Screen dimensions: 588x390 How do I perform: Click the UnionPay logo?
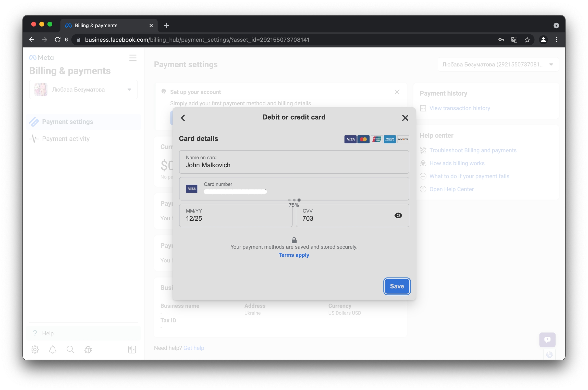tap(377, 139)
